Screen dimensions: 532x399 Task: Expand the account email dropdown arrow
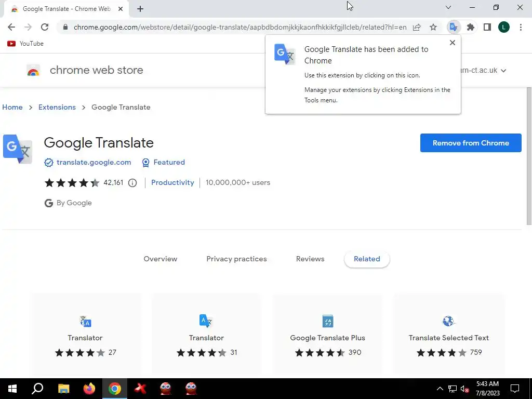pos(503,71)
